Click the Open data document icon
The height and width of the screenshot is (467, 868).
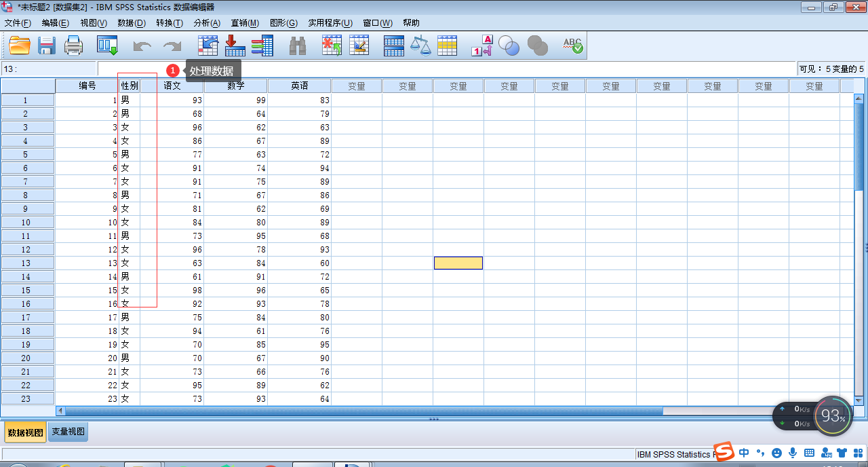[x=20, y=45]
